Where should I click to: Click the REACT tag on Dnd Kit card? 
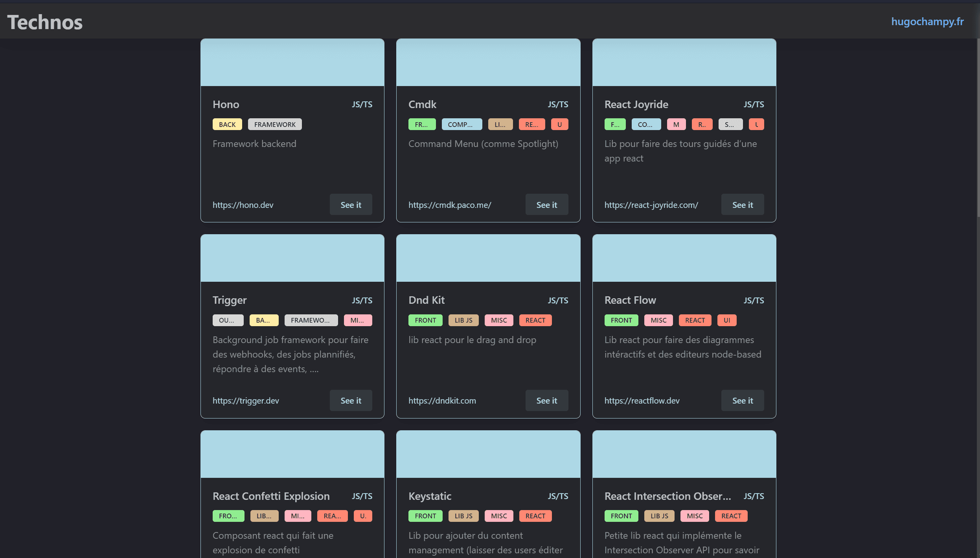[535, 320]
